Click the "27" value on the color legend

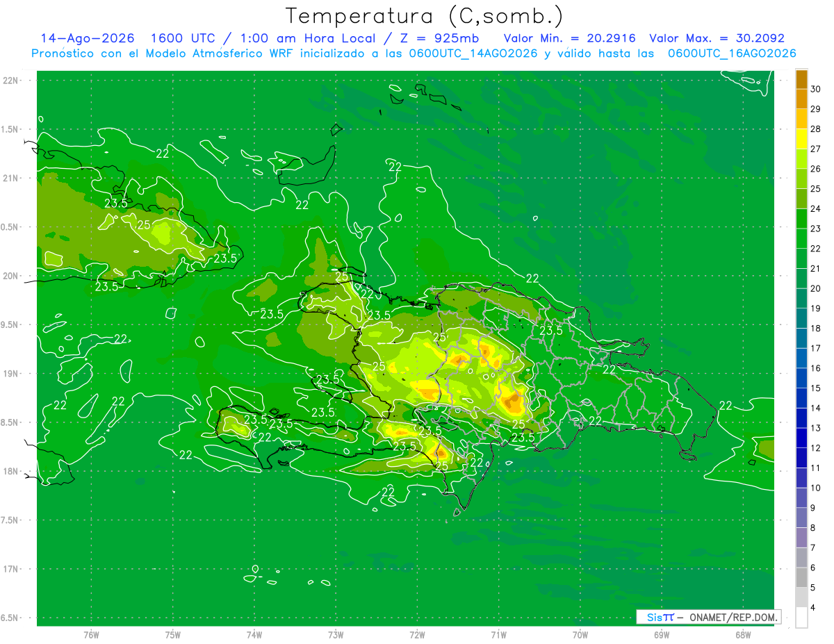tap(816, 149)
